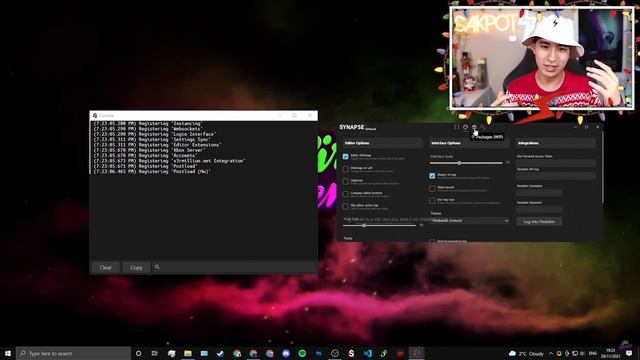640x360 pixels.
Task: Open the Windows Start menu
Action: (x=8, y=353)
